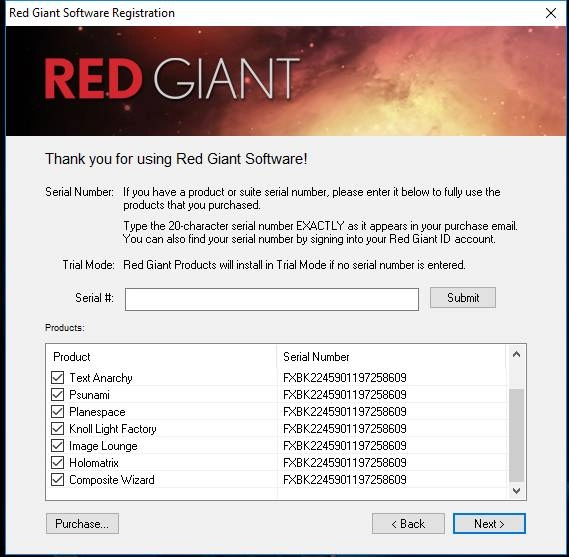
Task: Close the Red Giant Software Registration window
Action: [x=551, y=13]
